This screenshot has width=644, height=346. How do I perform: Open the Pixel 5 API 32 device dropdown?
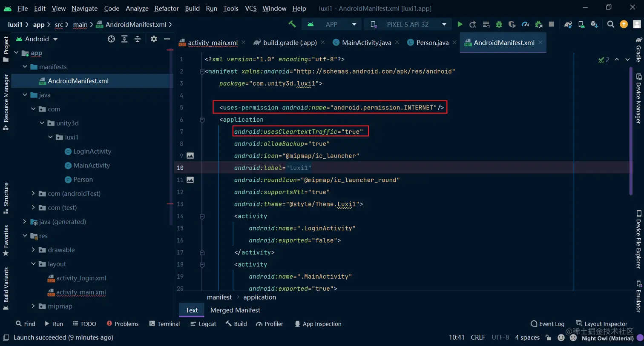(408, 24)
